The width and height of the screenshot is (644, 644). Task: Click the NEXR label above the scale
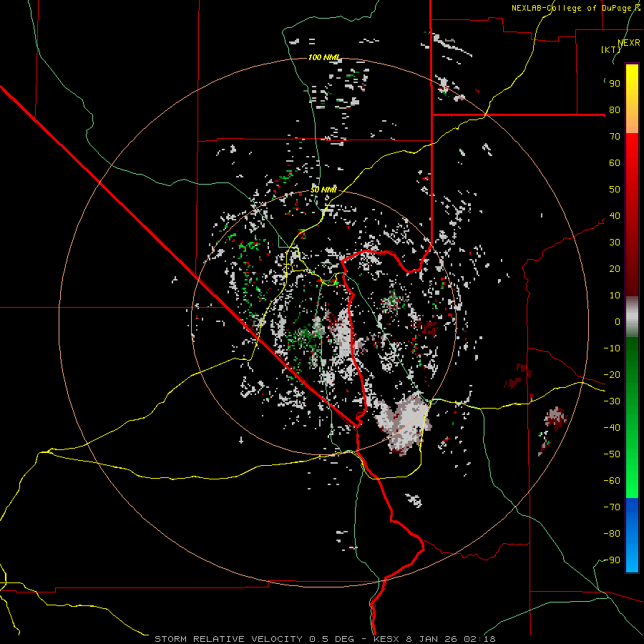click(x=629, y=43)
